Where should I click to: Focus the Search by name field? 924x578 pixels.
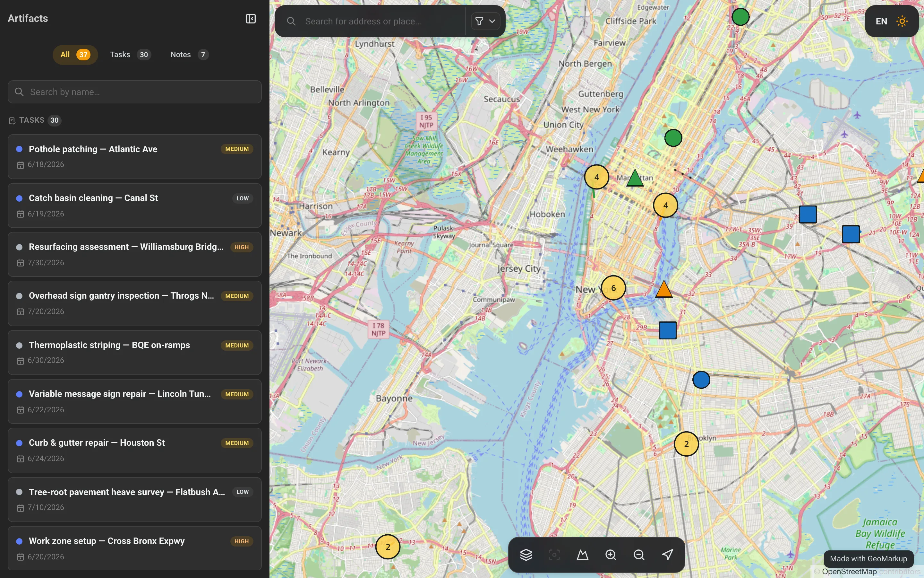[x=134, y=92]
